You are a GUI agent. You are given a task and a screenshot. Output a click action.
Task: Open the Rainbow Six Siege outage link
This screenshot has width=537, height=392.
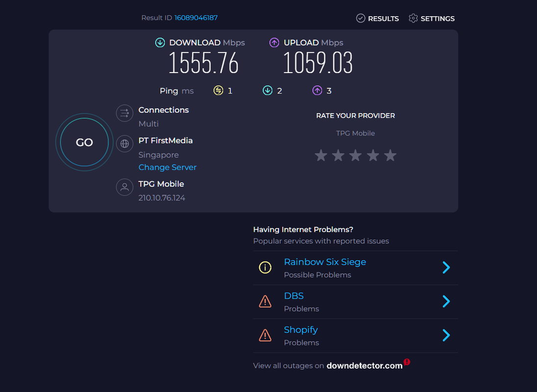click(325, 262)
